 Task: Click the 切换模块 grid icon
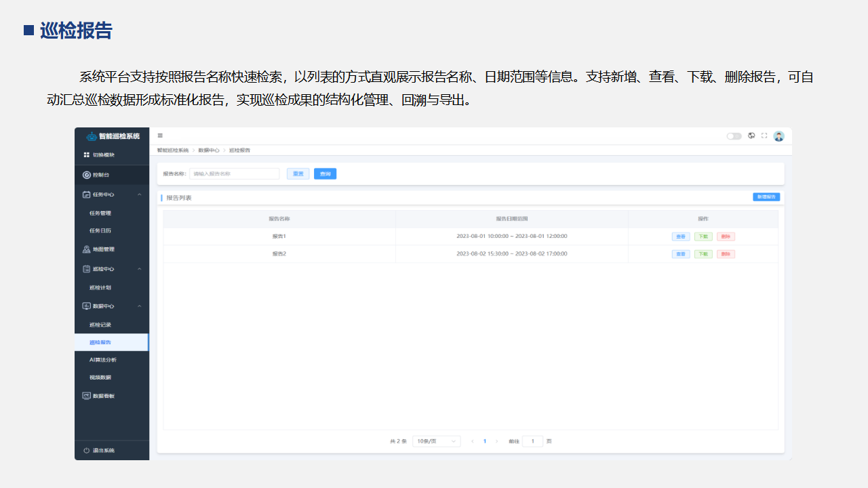86,155
